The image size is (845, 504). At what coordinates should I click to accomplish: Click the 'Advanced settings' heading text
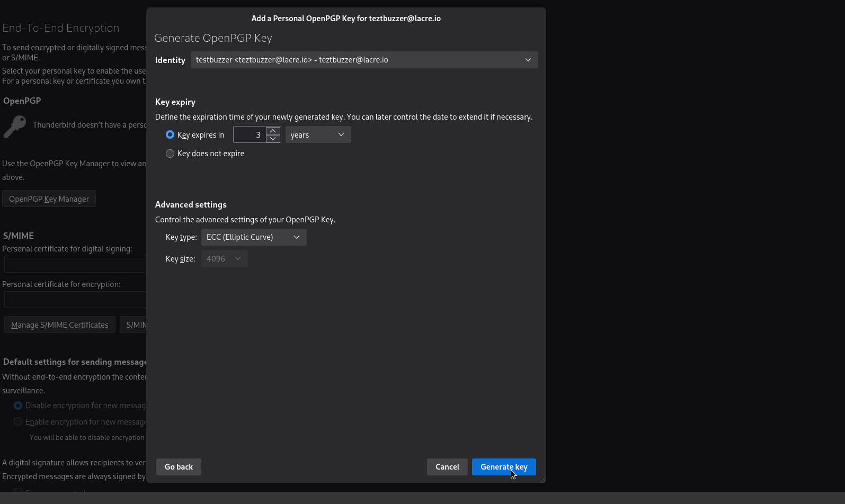pyautogui.click(x=191, y=205)
